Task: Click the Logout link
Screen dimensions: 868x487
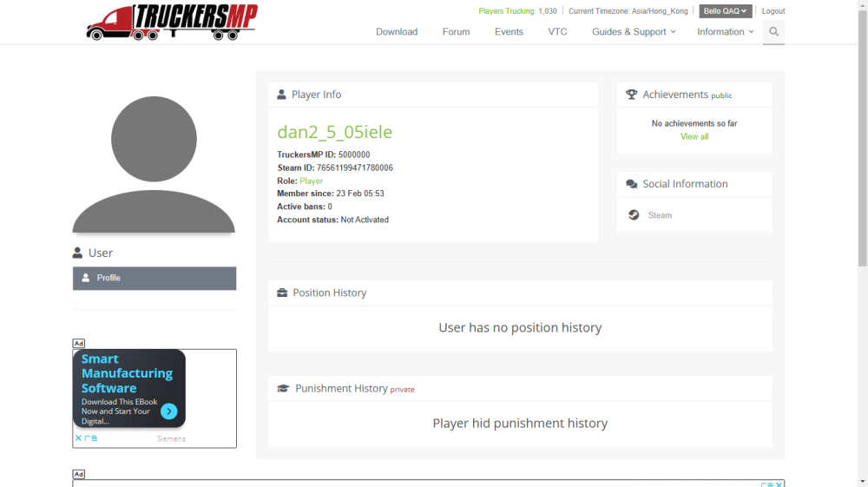Action: 773,11
